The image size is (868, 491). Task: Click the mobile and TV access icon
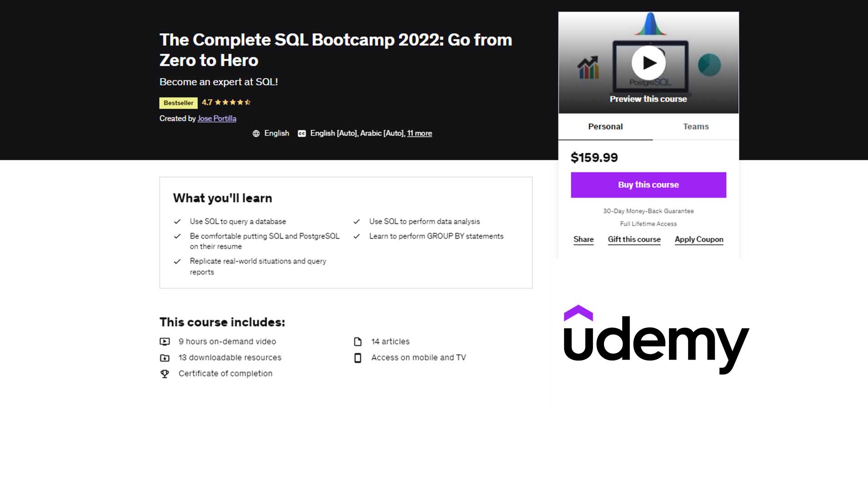click(x=358, y=358)
